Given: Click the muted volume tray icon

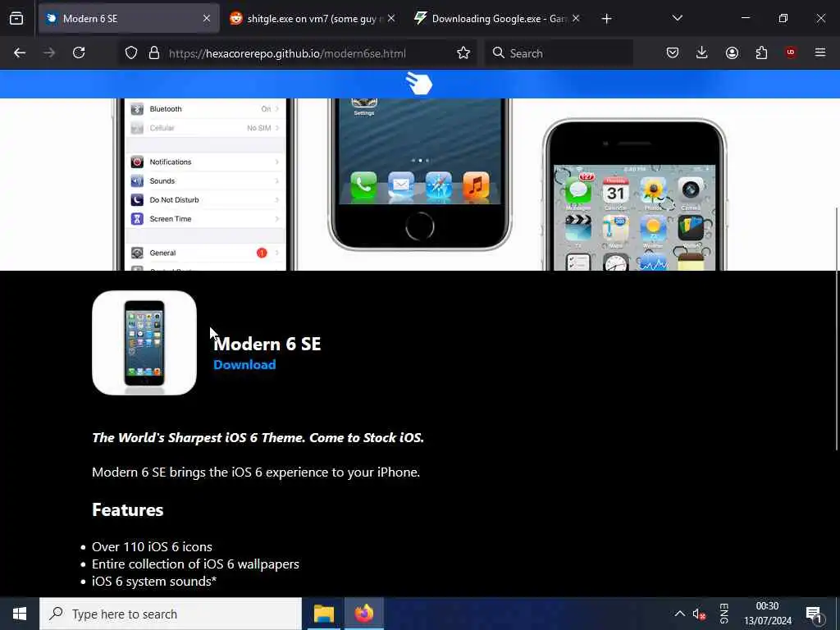Looking at the screenshot, I should (x=699, y=614).
